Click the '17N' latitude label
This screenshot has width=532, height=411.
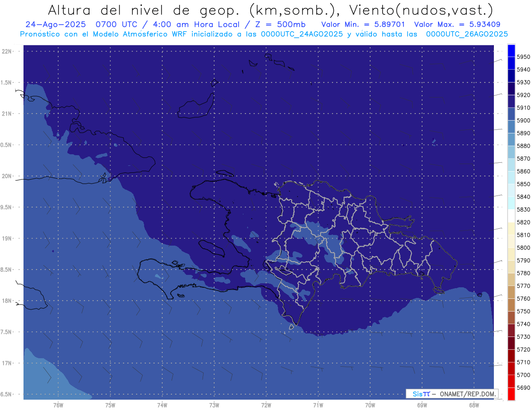coord(8,363)
